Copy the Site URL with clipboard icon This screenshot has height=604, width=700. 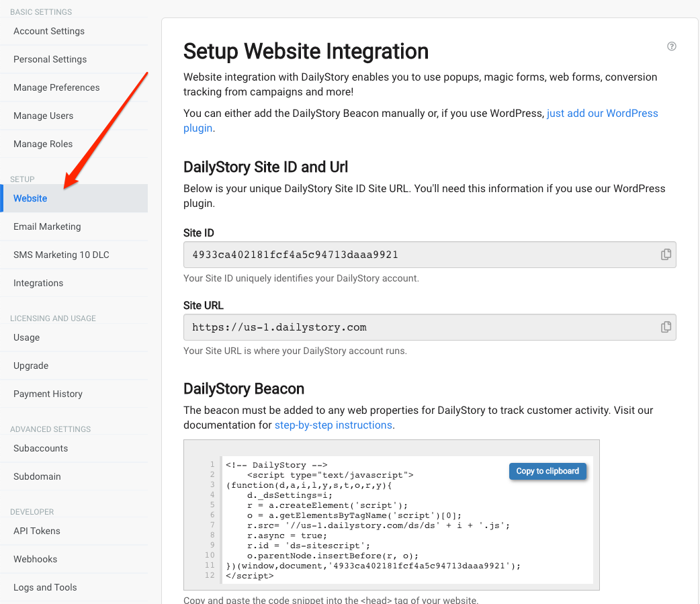[666, 327]
